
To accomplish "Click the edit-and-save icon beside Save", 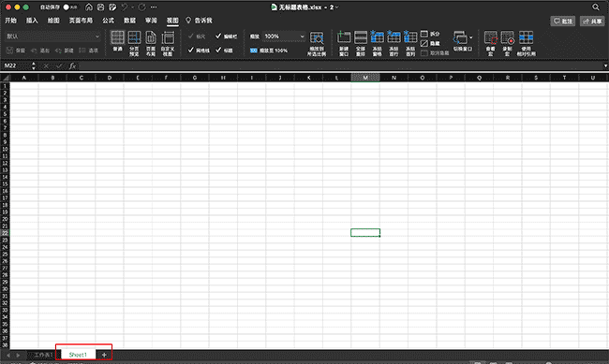I will pyautogui.click(x=112, y=7).
